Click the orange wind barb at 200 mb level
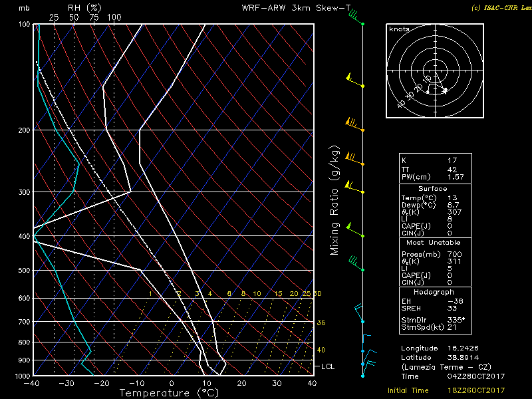The width and height of the screenshot is (532, 399). [355, 124]
